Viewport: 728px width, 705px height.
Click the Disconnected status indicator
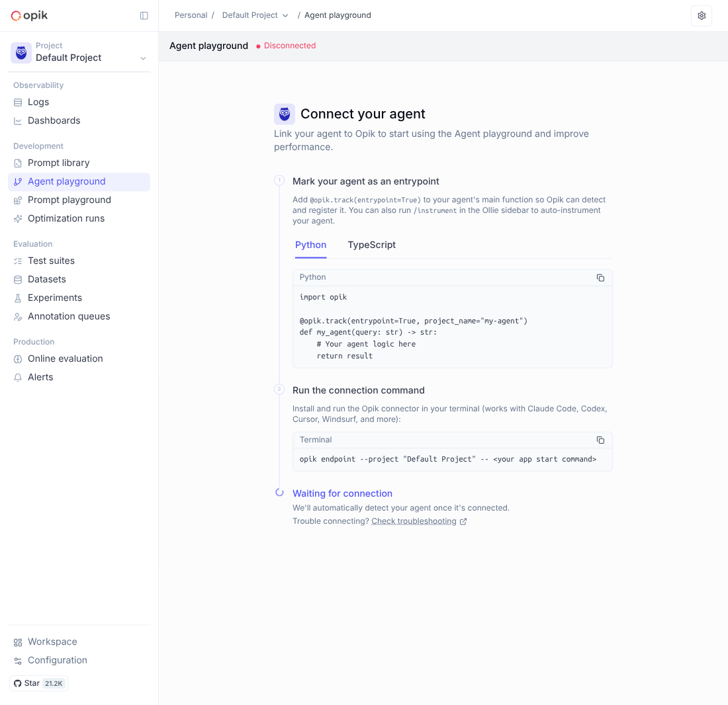click(x=286, y=46)
